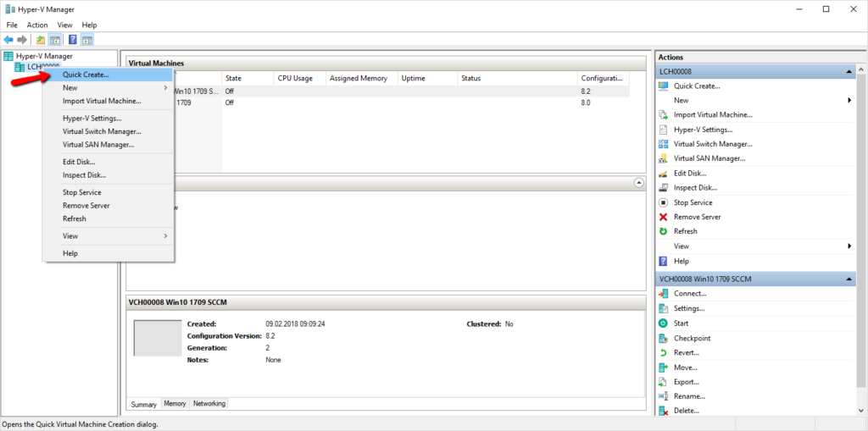Click the red X Remove Server icon
This screenshot has height=431, width=868.
pos(663,217)
